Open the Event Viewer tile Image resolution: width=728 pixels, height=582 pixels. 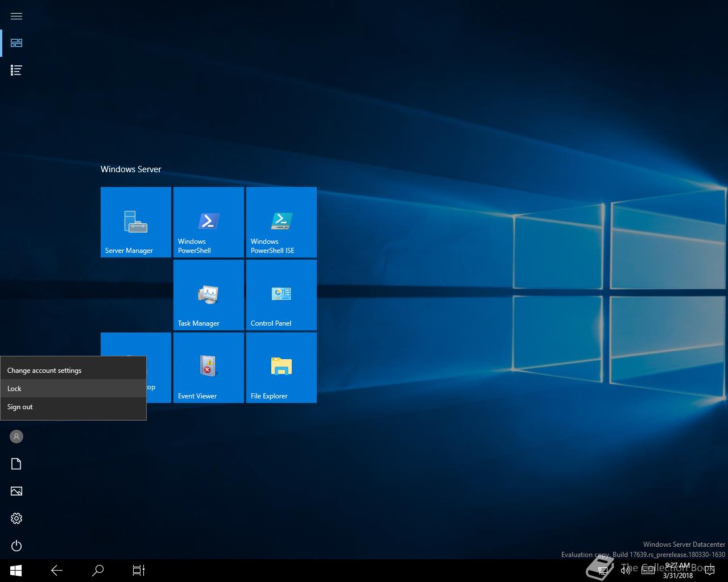coord(209,368)
